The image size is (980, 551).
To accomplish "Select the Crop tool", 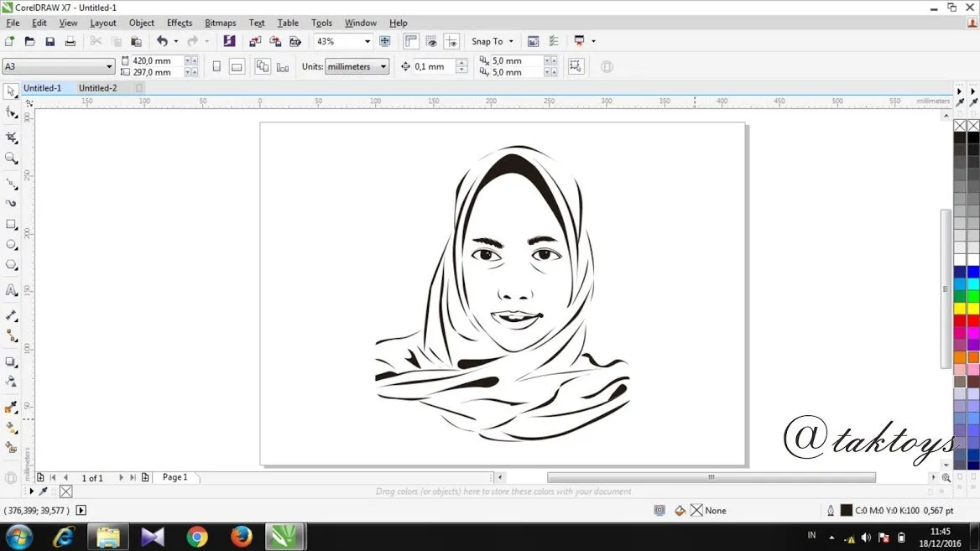I will point(11,137).
